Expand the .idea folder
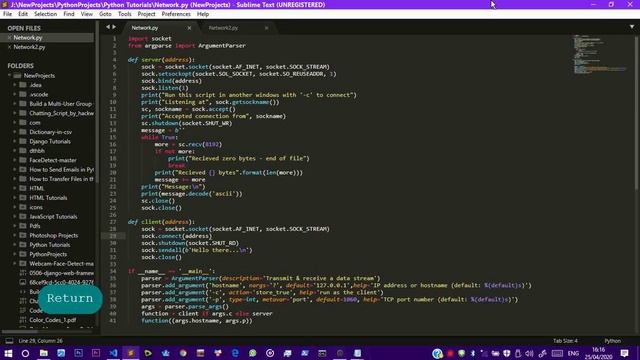The width and height of the screenshot is (640, 360). (15, 85)
